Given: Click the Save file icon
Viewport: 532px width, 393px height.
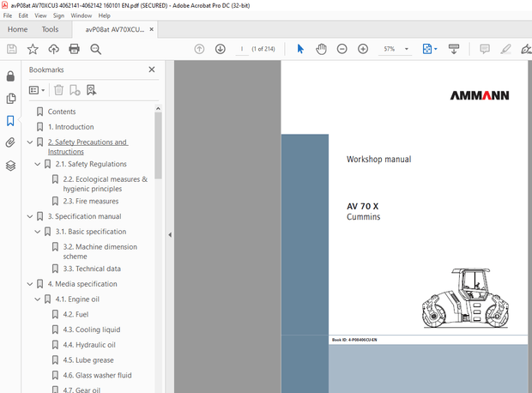Looking at the screenshot, I should coord(12,49).
